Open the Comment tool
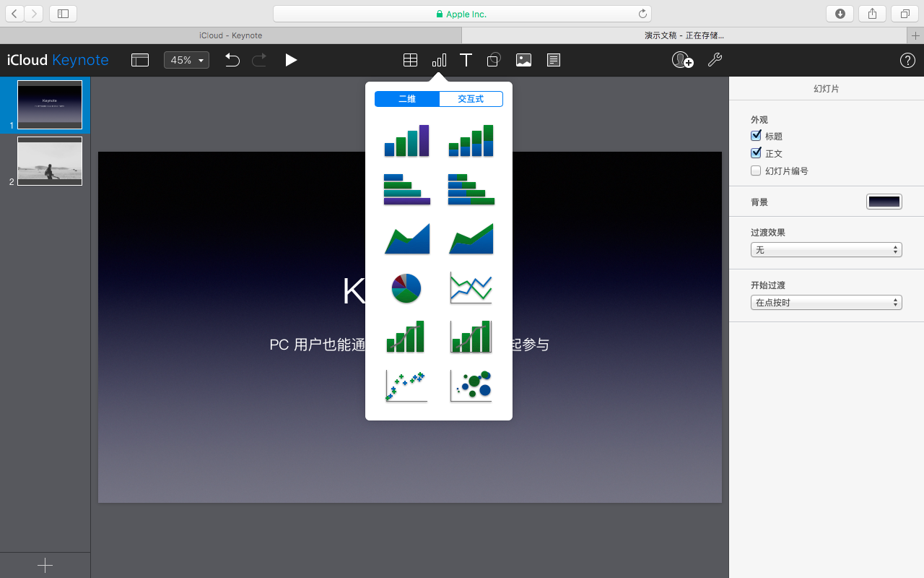Image resolution: width=924 pixels, height=578 pixels. [553, 60]
